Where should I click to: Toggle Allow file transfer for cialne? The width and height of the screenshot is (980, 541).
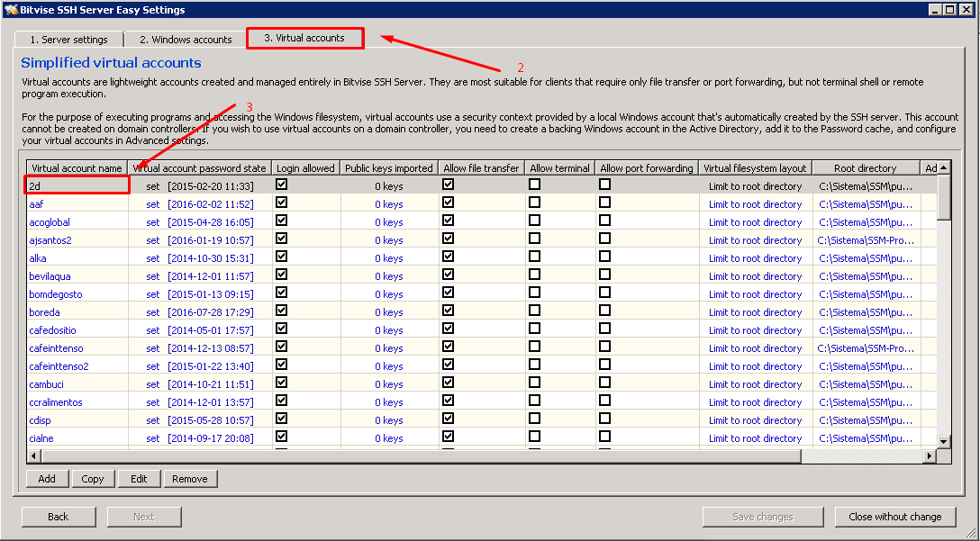(x=449, y=437)
